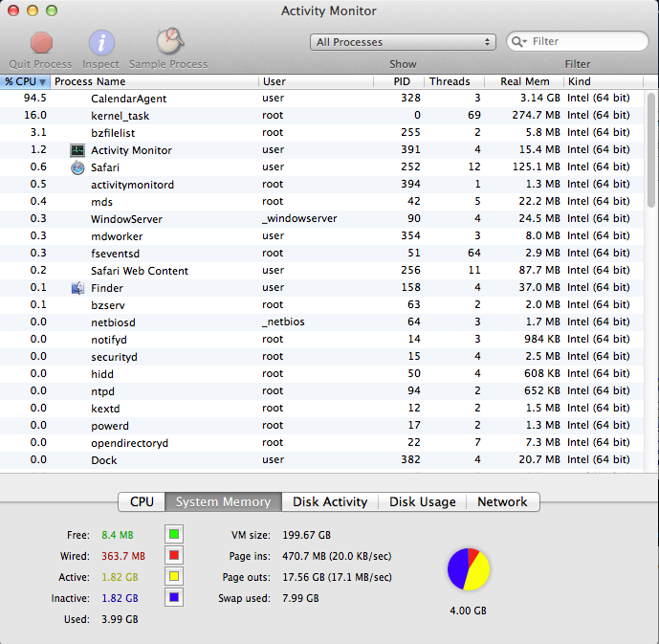Open the Network tab
The image size is (659, 644).
(x=502, y=502)
